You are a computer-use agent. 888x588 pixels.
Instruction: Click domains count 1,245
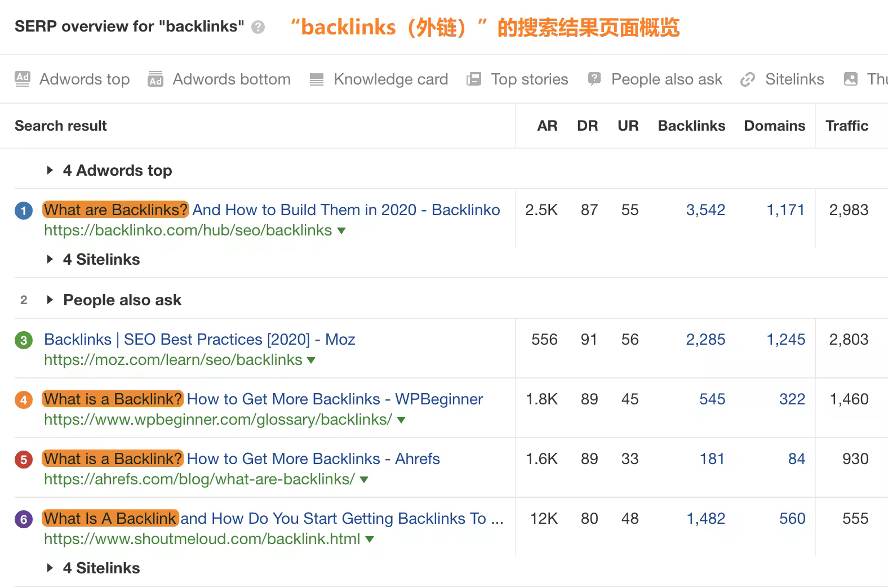pyautogui.click(x=785, y=340)
